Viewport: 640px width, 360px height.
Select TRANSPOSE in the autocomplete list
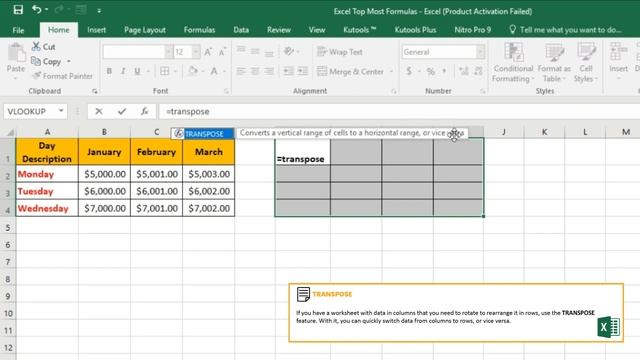pos(203,133)
